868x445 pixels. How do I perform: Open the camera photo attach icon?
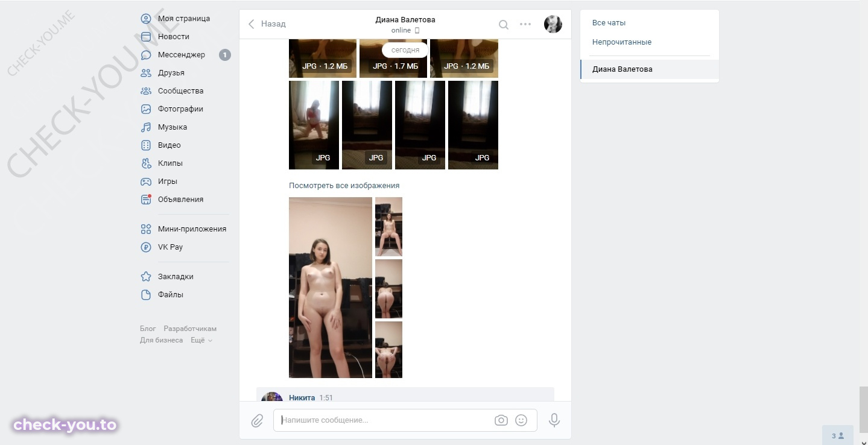point(501,420)
